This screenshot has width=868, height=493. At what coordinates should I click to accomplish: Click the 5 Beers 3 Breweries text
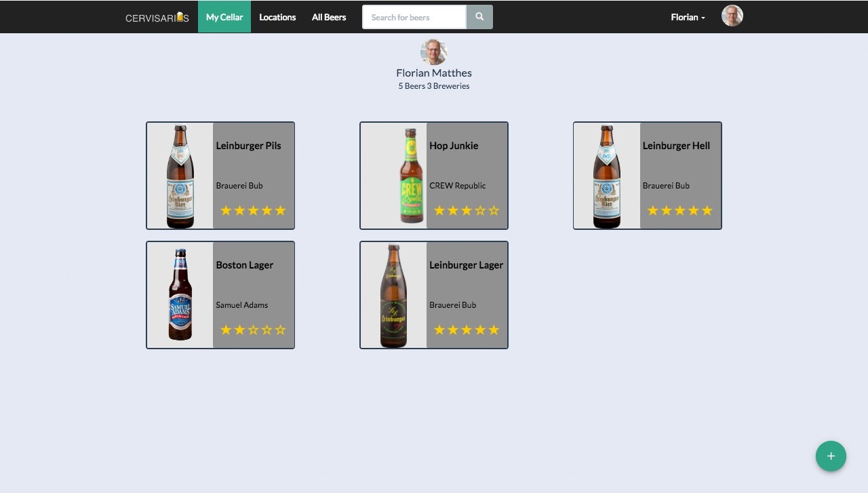pos(434,86)
